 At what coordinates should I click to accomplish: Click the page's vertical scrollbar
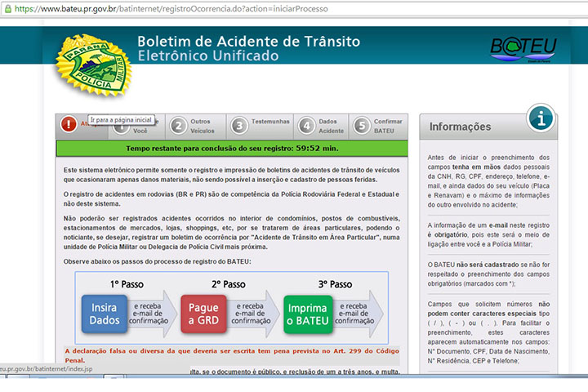[581, 204]
